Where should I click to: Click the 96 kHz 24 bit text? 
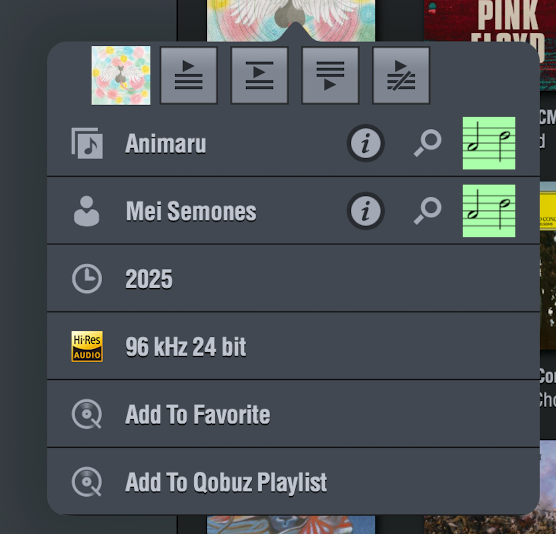[x=186, y=347]
